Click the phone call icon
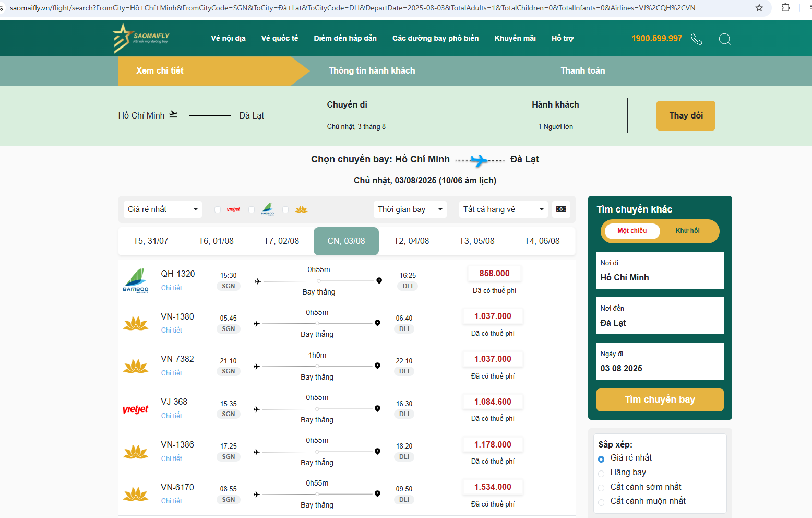 tap(697, 39)
